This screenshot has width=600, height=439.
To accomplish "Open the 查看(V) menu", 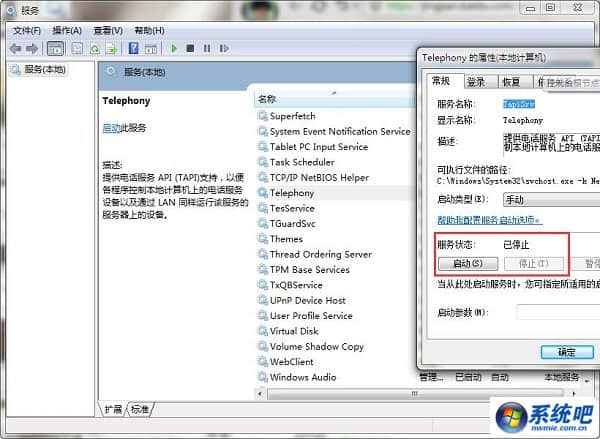I will point(108,30).
